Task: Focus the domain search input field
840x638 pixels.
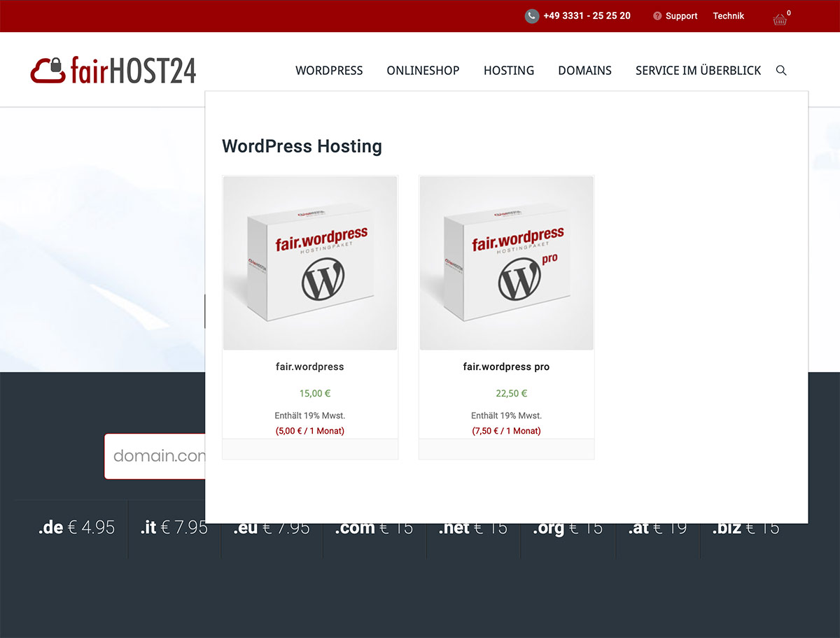Action: [155, 456]
